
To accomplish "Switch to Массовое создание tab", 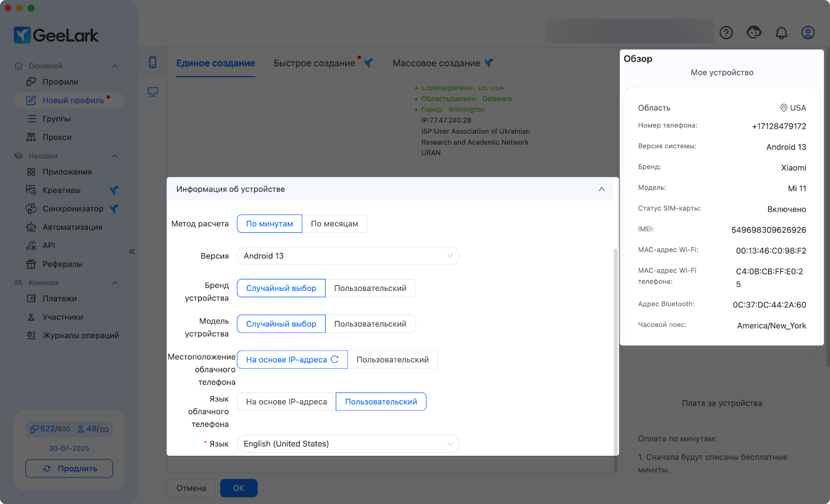I will pos(436,63).
